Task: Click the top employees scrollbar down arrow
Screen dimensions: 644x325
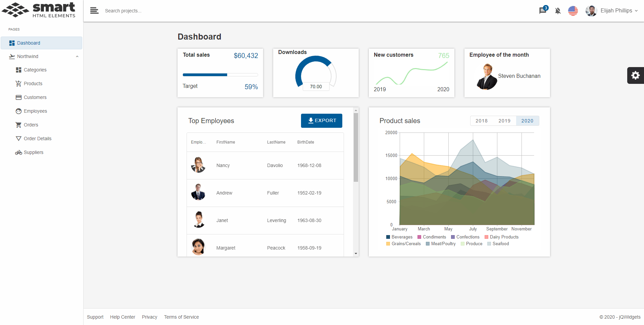Action: point(356,254)
